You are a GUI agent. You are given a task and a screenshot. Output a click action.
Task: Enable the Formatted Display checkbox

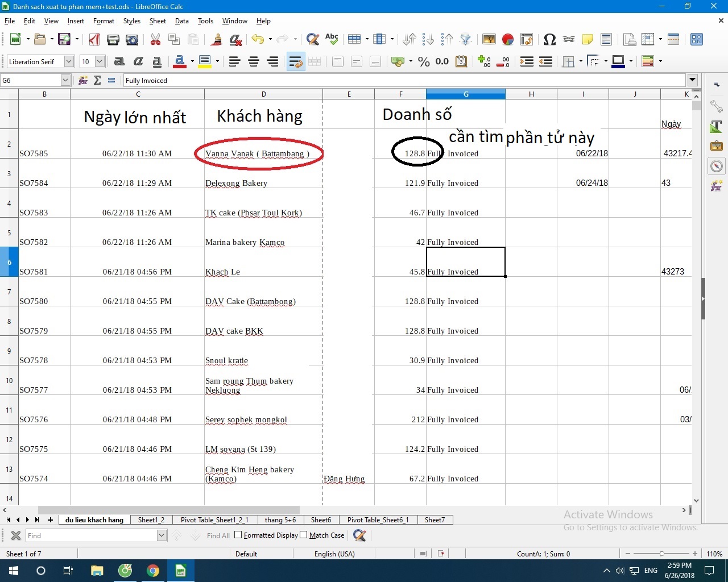[238, 535]
